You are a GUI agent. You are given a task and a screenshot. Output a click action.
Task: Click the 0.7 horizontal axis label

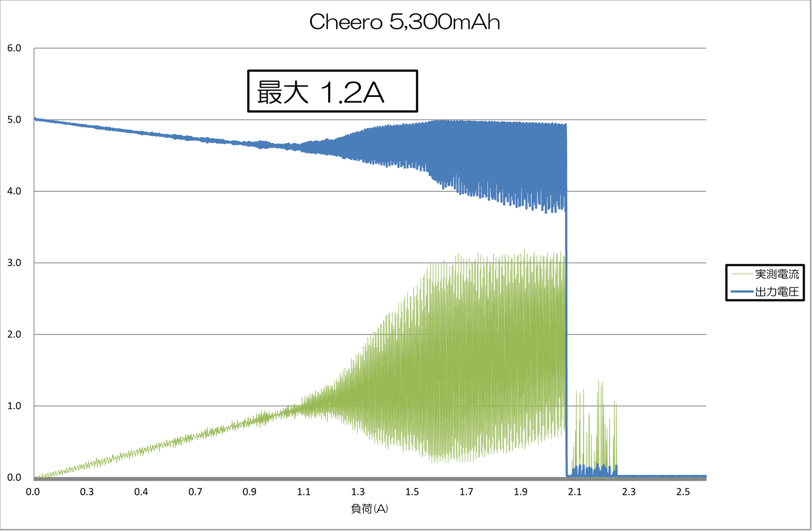click(195, 491)
